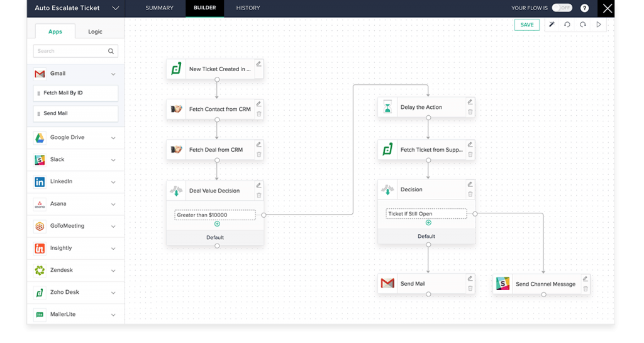
Task: Switch to the Summary tab
Action: [159, 8]
